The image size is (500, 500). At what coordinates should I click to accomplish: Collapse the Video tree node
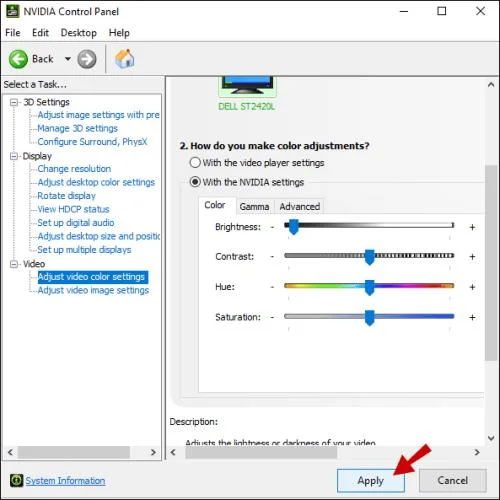(x=14, y=264)
